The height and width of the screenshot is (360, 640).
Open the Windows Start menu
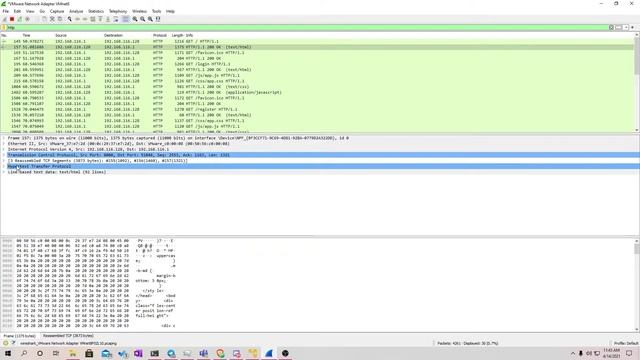point(8,353)
